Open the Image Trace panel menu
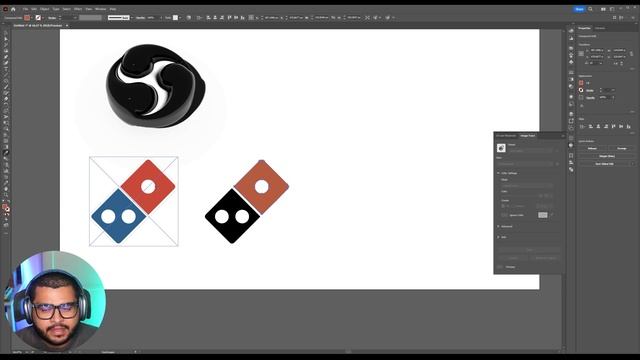The width and height of the screenshot is (640, 360). (x=562, y=136)
